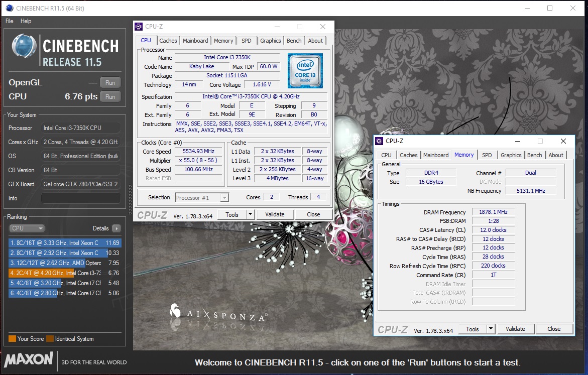Click the GFX Board field GeForce GTX 780

[x=81, y=184]
